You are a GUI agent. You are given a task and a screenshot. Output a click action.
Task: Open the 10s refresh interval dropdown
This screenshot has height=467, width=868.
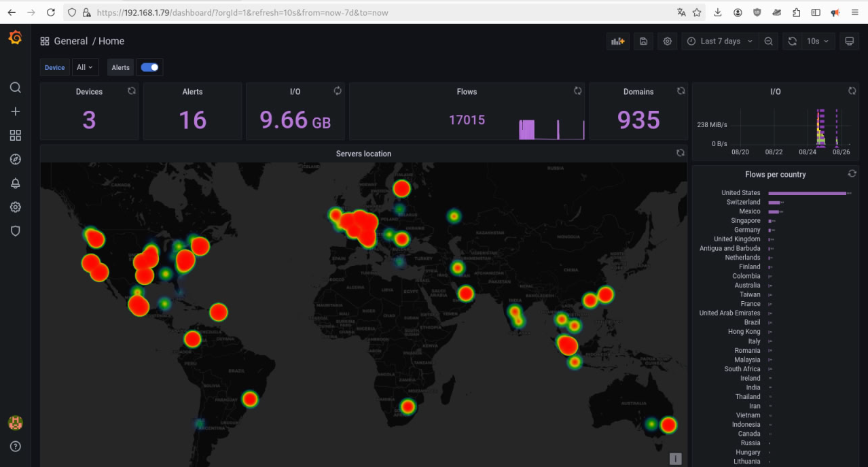(x=817, y=41)
